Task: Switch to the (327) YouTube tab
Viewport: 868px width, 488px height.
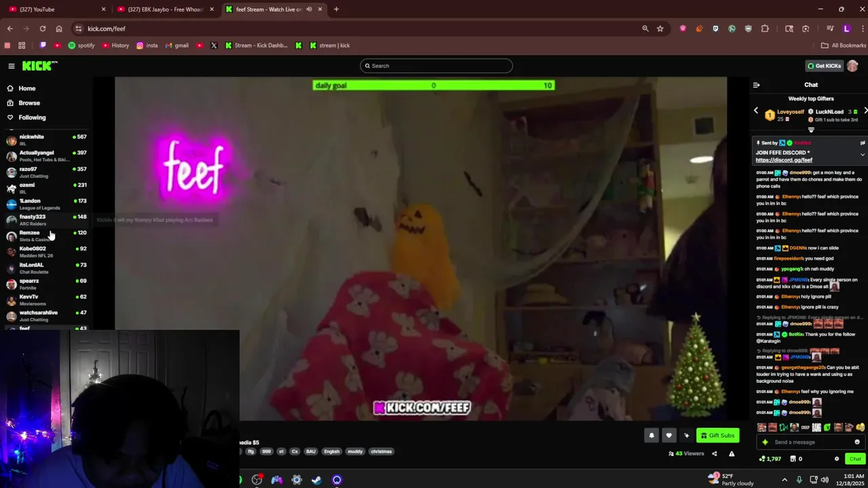Action: tap(57, 9)
